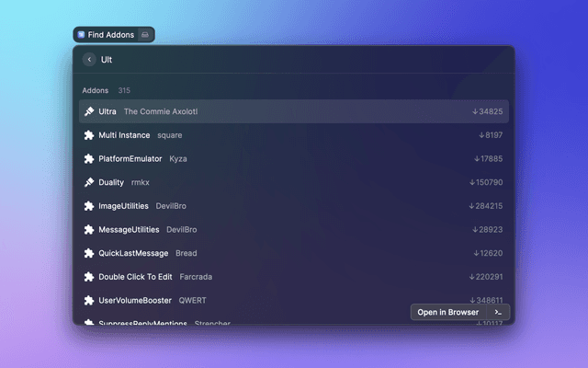588x368 pixels.
Task: Click the drive icon beside Find Addons
Action: [x=145, y=35]
